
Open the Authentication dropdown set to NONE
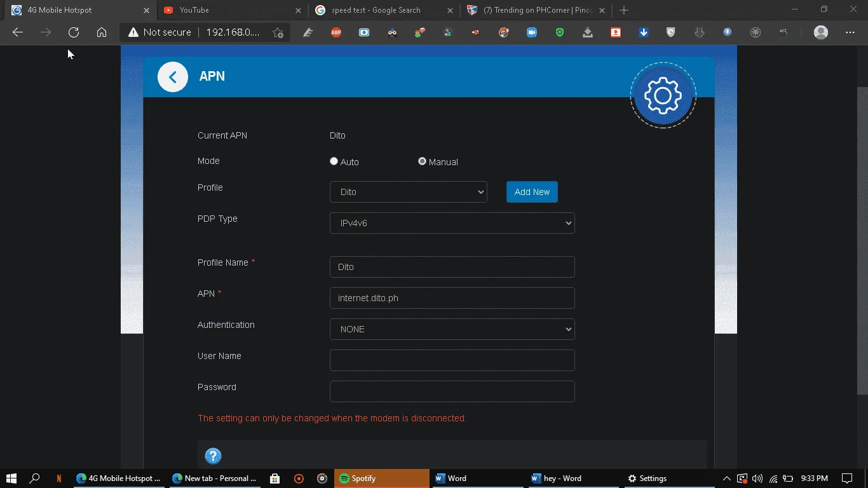[452, 329]
